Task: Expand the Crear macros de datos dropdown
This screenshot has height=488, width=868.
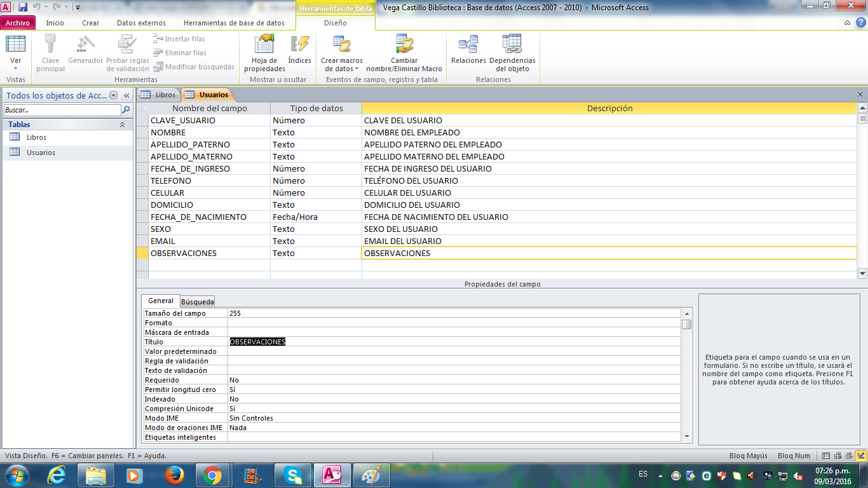Action: [x=342, y=65]
